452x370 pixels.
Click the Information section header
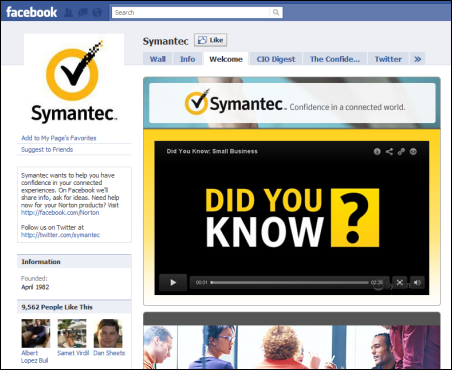click(x=74, y=262)
